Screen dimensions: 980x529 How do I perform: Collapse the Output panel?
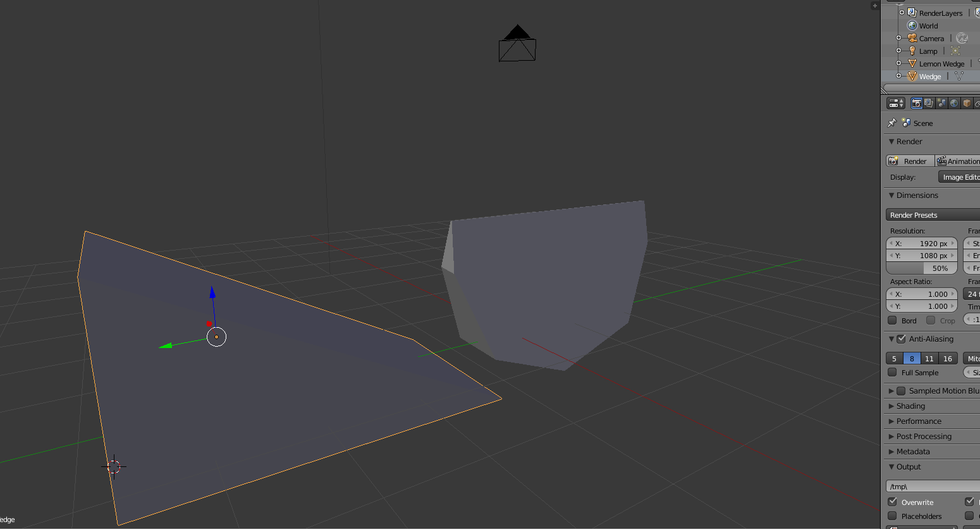[x=891, y=467]
